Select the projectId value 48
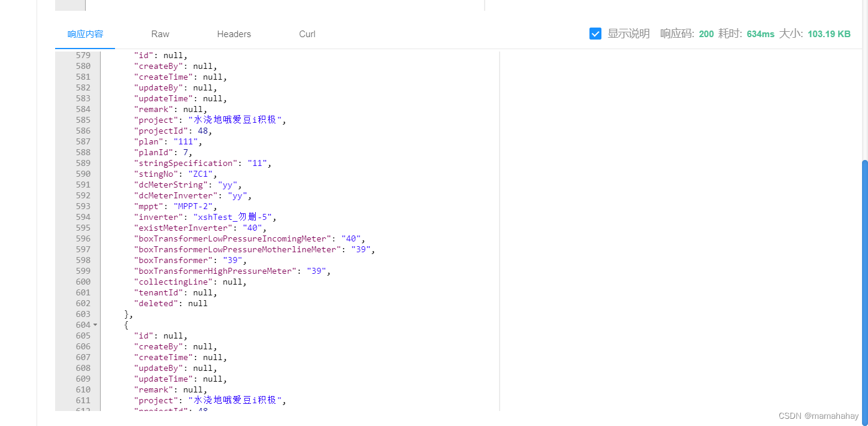868x426 pixels. 202,131
